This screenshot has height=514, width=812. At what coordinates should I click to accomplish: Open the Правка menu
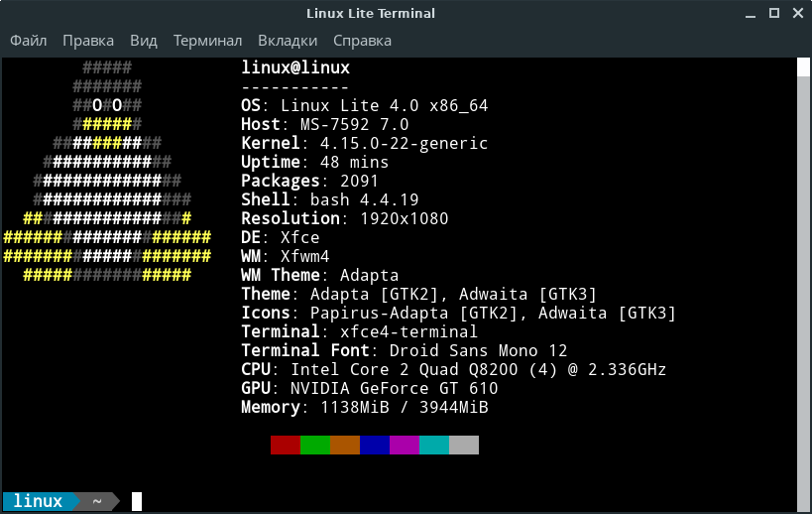tap(88, 41)
